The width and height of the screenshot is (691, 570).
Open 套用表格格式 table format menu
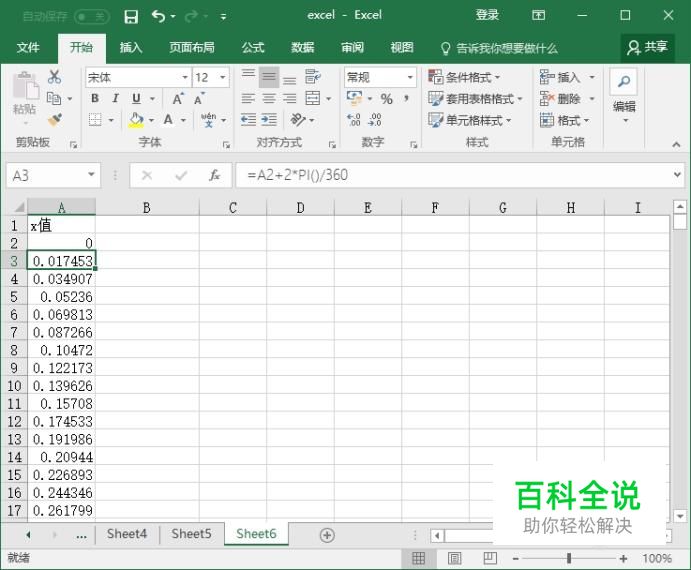pyautogui.click(x=476, y=98)
